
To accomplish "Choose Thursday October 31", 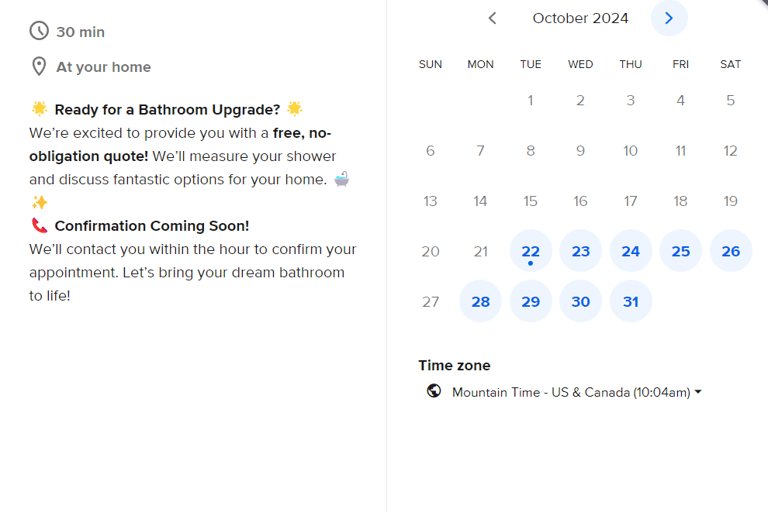I will coord(630,301).
